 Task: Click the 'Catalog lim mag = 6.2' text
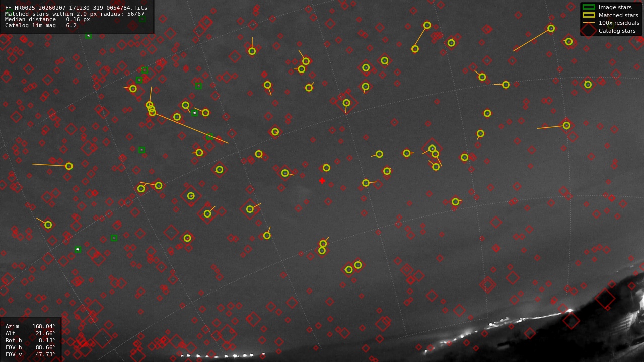pos(41,25)
